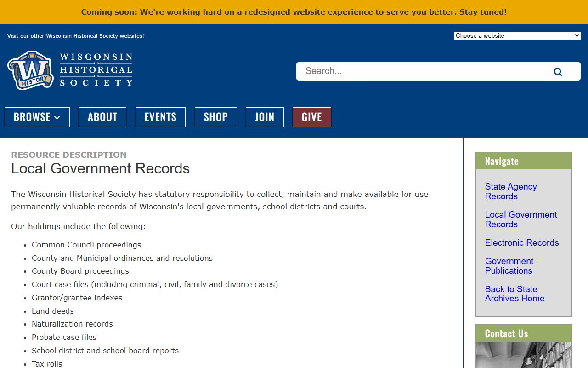Click 'Grantor/grantee indexes' list item
Screen dimensions: 588x368
pyautogui.click(x=77, y=298)
